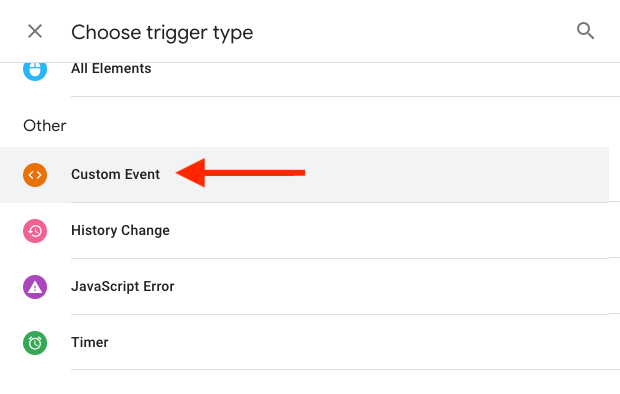Click the Choose trigger type heading
This screenshot has width=620, height=394.
coord(162,32)
